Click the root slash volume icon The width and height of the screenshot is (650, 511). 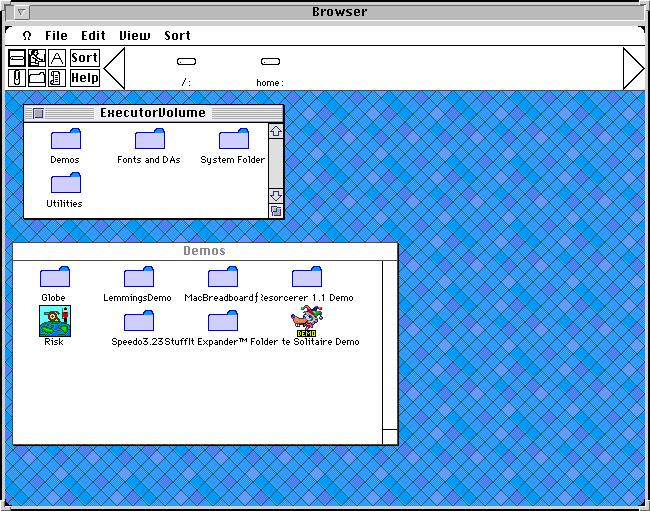186,62
